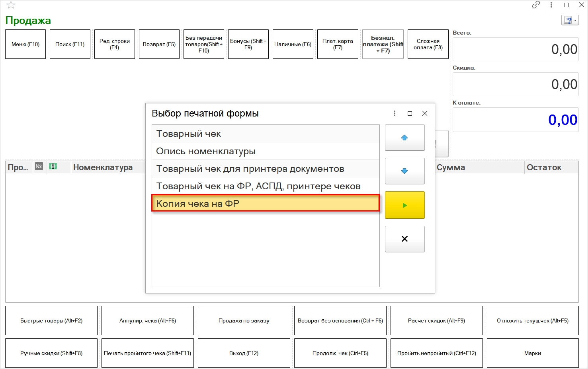Click the Всего amount field
The height and width of the screenshot is (369, 588).
click(x=516, y=49)
